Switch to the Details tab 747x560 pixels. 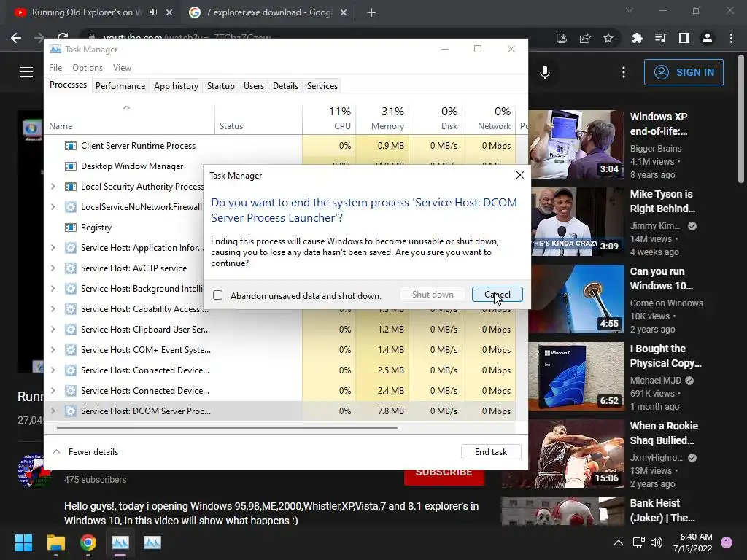285,86
